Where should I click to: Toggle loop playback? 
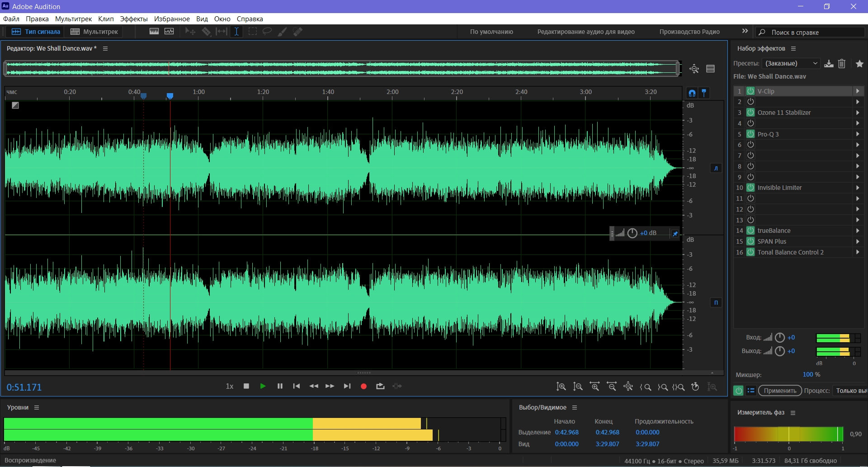(x=380, y=386)
